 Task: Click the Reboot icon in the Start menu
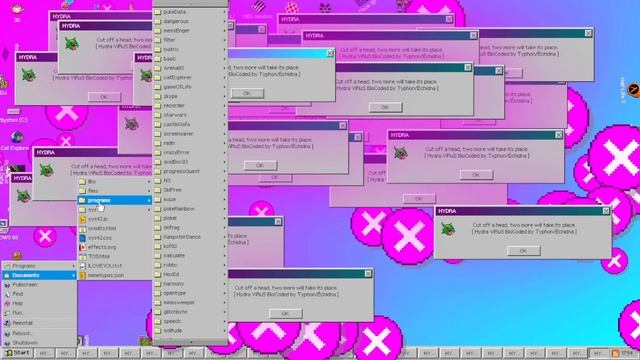coord(7,333)
